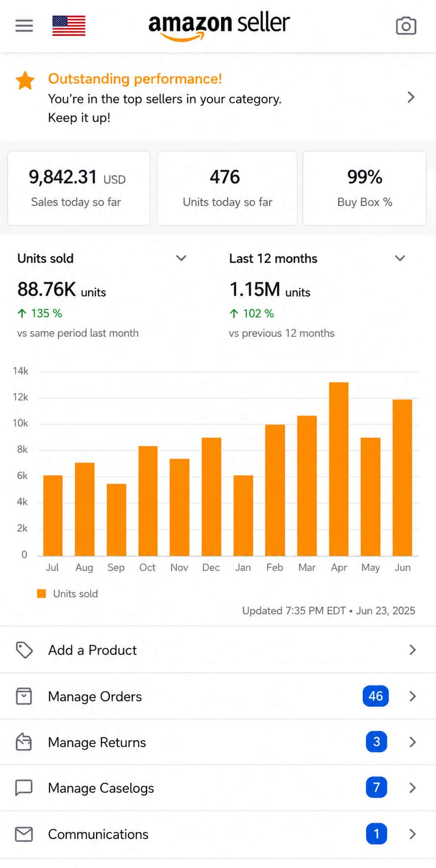Viewport: 436px width, 868px height.
Task: Tap the 46 orders badge
Action: tap(376, 696)
